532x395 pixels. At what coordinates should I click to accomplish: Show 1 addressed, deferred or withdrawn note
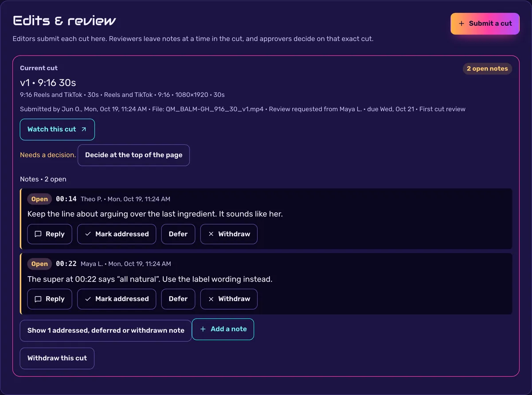106,331
